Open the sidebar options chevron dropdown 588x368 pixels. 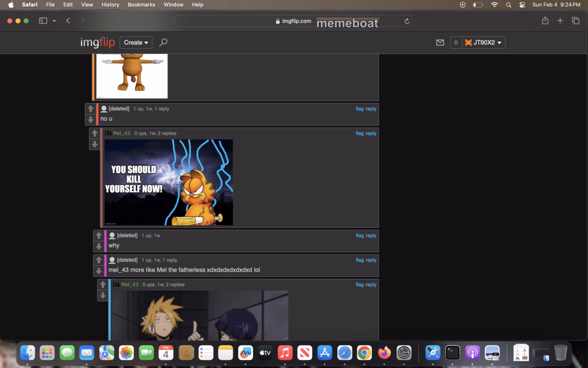pos(54,21)
